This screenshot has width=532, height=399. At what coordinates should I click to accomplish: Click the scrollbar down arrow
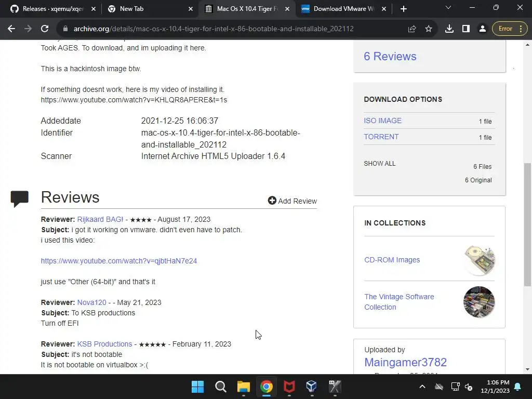tap(527, 369)
